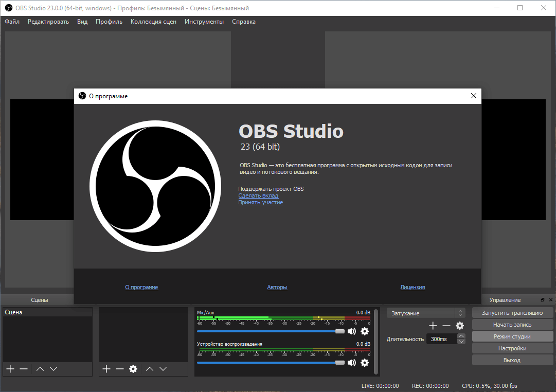Open source properties via the gear icon
The height and width of the screenshot is (392, 556).
[133, 369]
